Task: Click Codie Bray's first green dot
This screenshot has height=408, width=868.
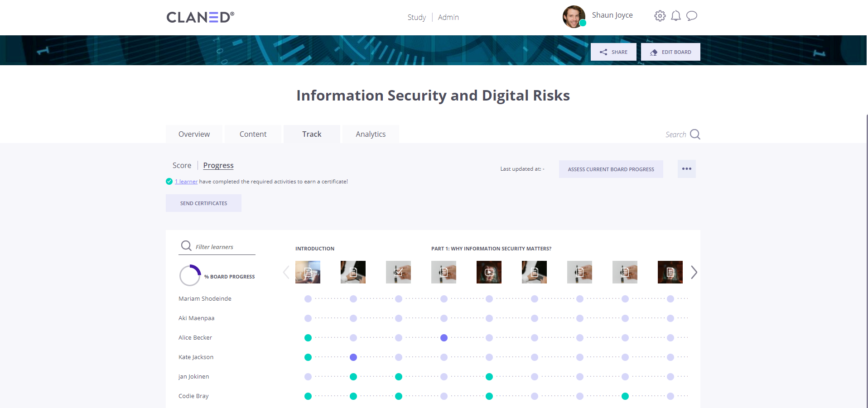Action: pyautogui.click(x=308, y=396)
